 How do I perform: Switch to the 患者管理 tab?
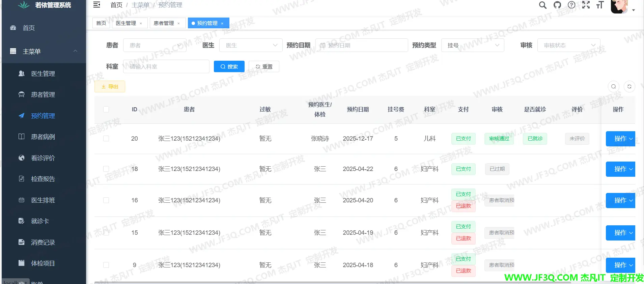pyautogui.click(x=164, y=23)
